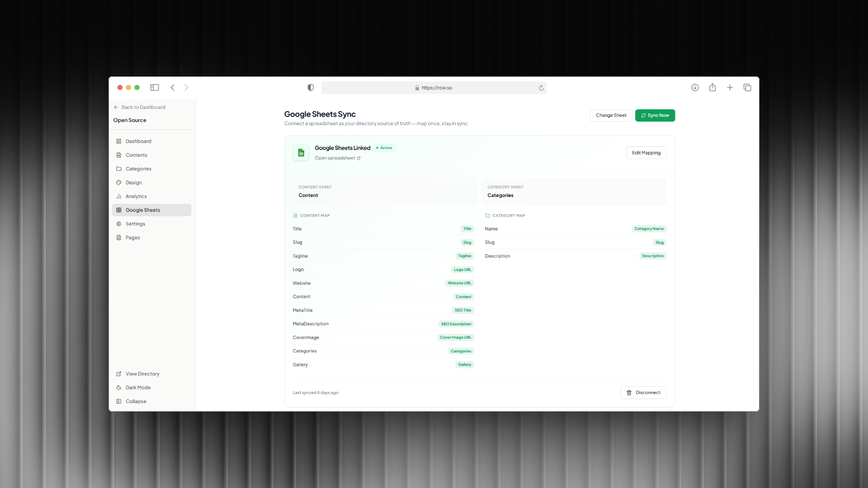Screen dimensions: 868x488
Task: Click the Description mapping tag
Action: click(x=653, y=256)
